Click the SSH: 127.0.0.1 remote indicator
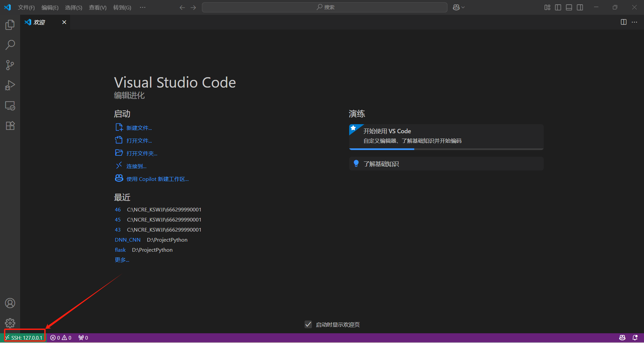This screenshot has width=644, height=343. pos(24,338)
